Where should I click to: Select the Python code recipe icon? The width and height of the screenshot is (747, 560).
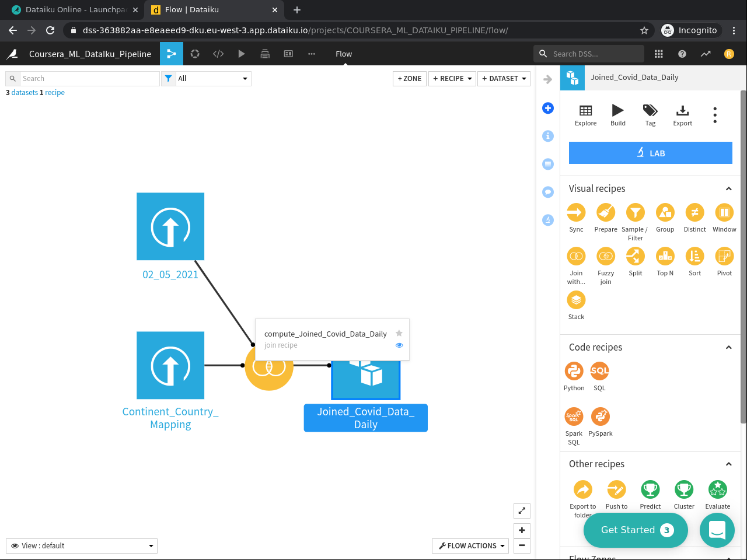pos(574,371)
